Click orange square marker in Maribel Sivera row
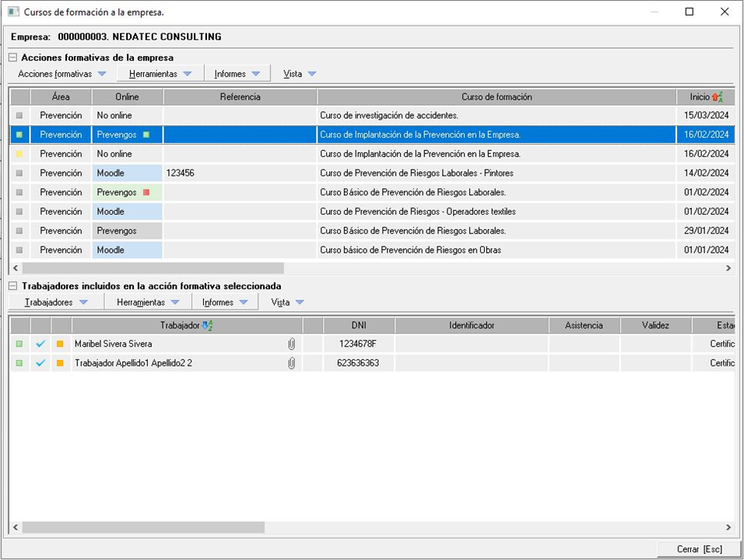This screenshot has height=560, width=744. point(60,344)
